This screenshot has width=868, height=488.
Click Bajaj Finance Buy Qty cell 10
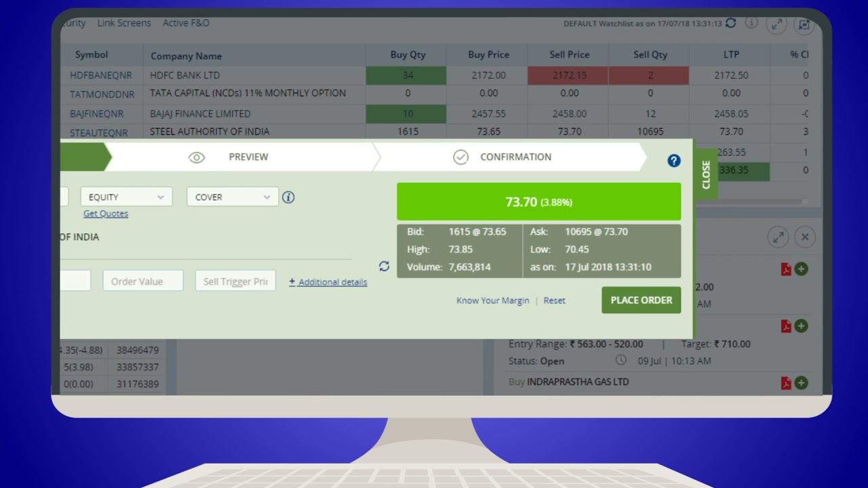tap(407, 114)
